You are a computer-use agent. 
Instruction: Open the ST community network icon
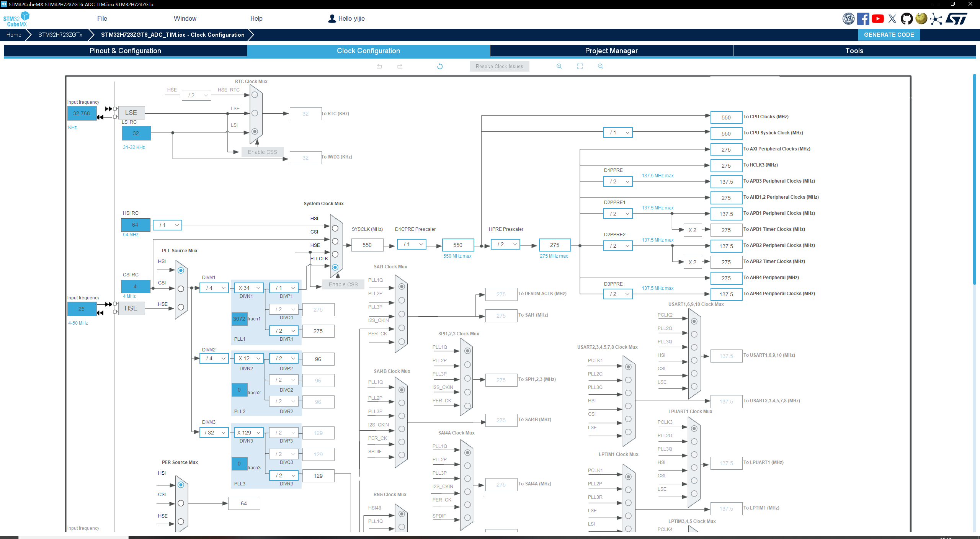[x=936, y=19]
